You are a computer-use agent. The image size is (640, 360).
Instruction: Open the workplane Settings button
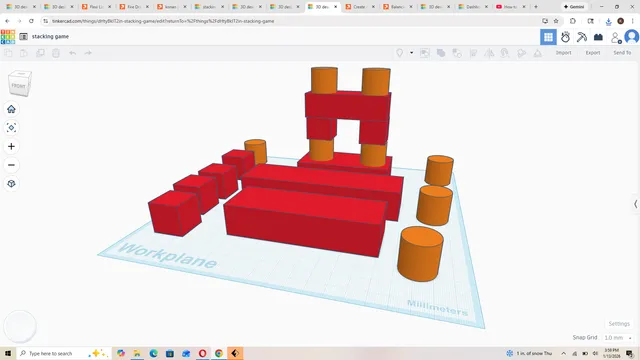click(x=619, y=324)
